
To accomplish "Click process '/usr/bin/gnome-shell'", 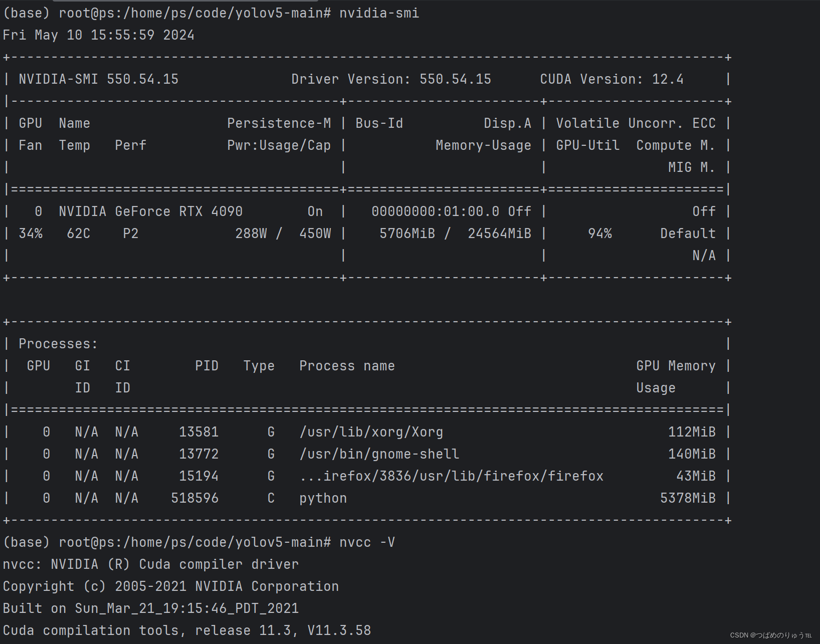I will (x=379, y=454).
